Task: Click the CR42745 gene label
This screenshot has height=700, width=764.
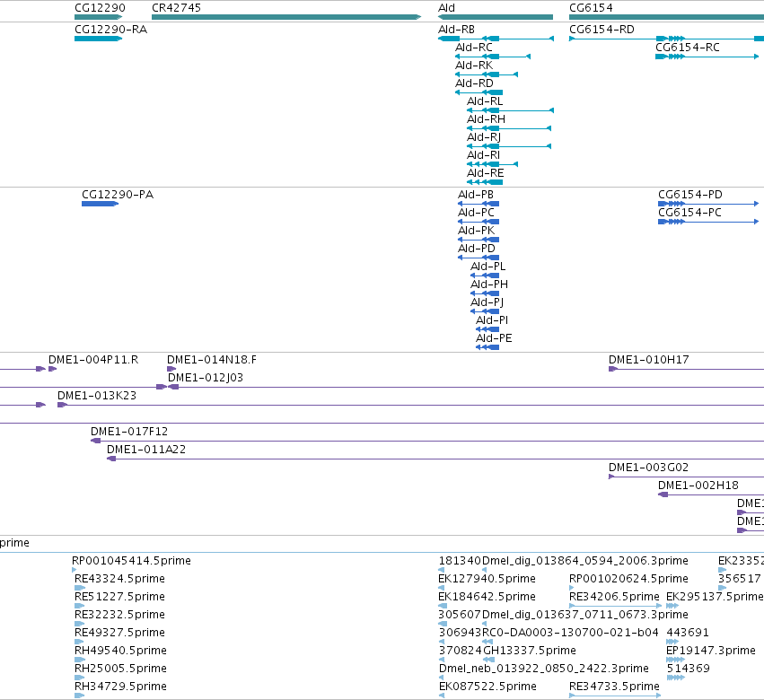Action: 176,8
